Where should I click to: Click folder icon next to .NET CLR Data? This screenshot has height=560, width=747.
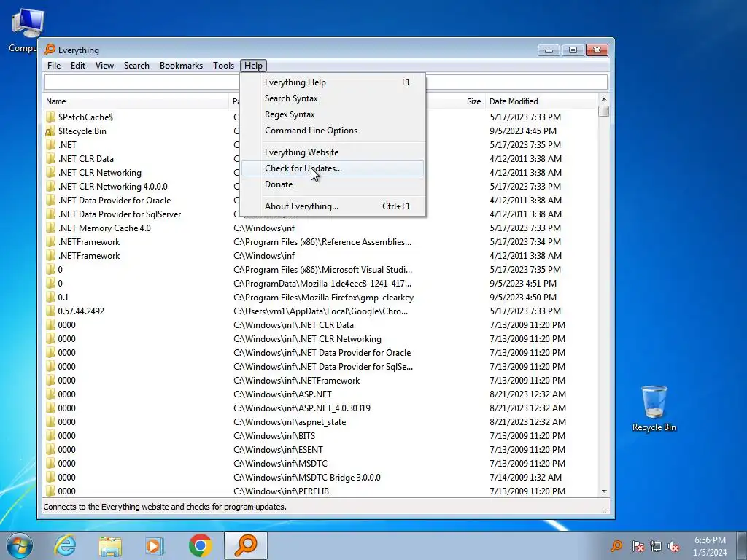click(50, 158)
